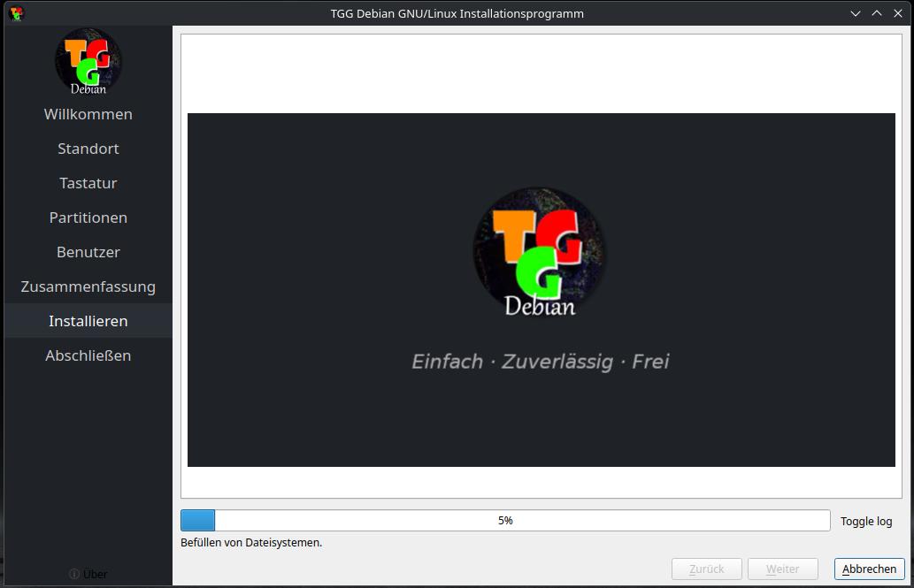Screen dimensions: 914x588
Task: Toggle log view on
Action: [866, 521]
